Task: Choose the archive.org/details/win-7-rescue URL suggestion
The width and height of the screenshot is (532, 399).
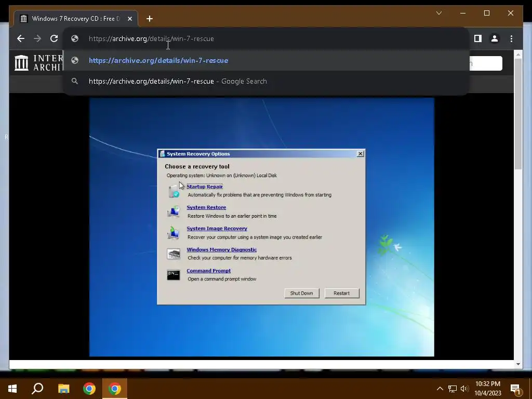Action: click(267, 60)
